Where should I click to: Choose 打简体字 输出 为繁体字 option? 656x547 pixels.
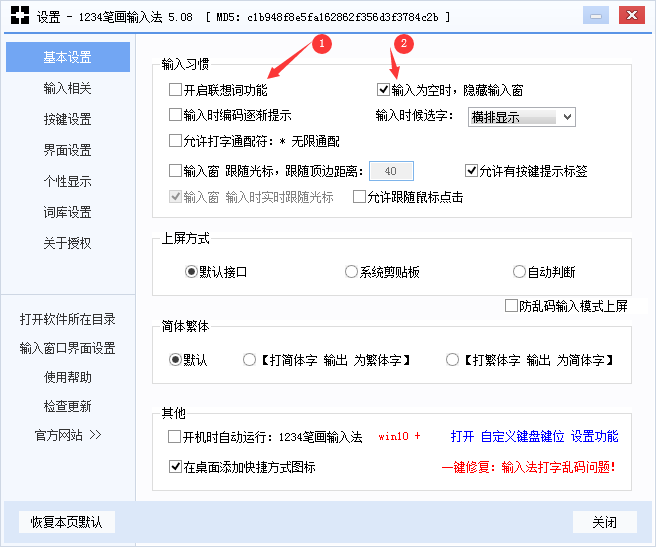pos(249,360)
